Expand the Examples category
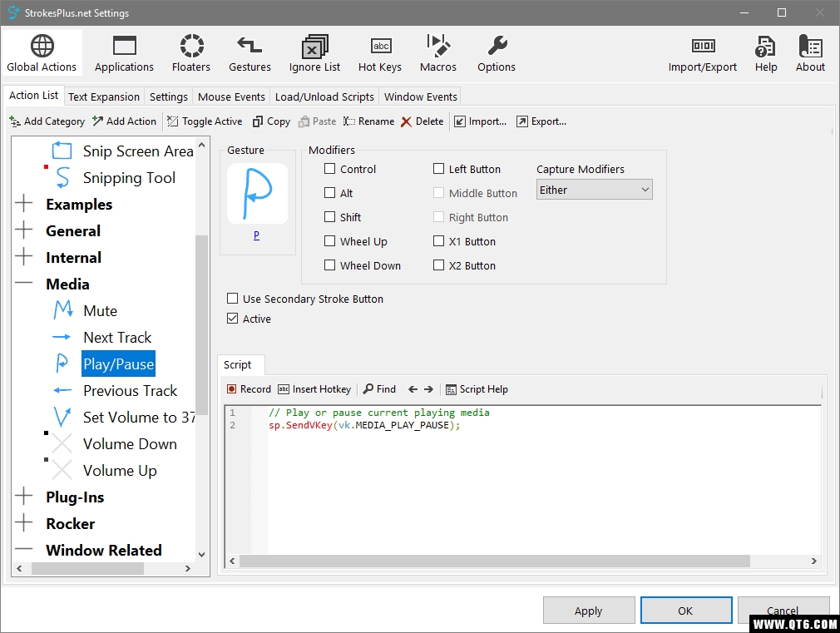The width and height of the screenshot is (840, 633). 23,204
